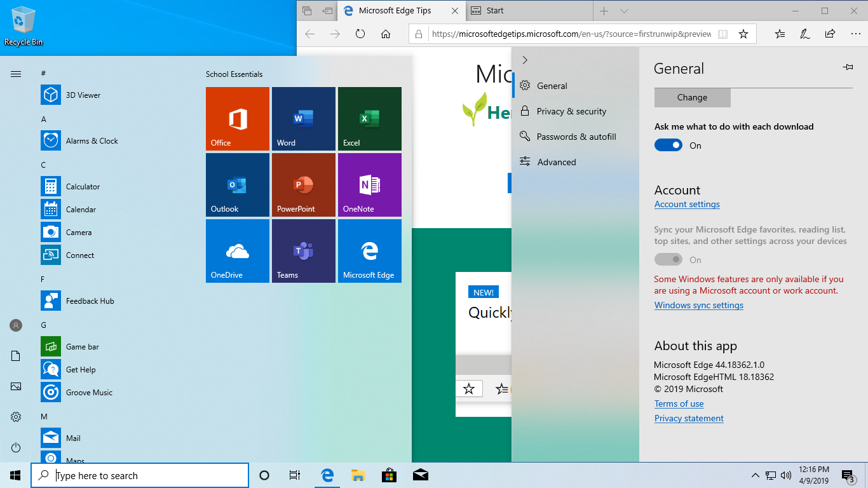Switch to the Start tab in Edge
The image size is (868, 488).
click(x=529, y=11)
